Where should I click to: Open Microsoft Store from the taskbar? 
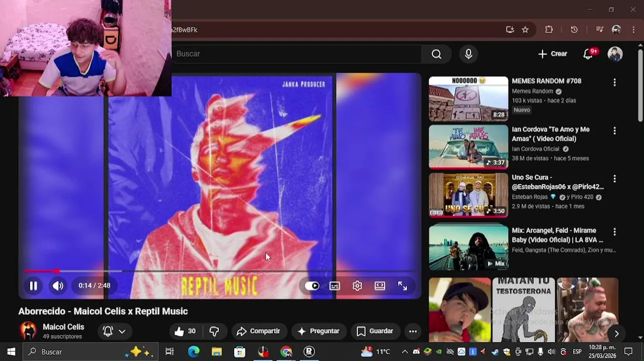tap(240, 351)
